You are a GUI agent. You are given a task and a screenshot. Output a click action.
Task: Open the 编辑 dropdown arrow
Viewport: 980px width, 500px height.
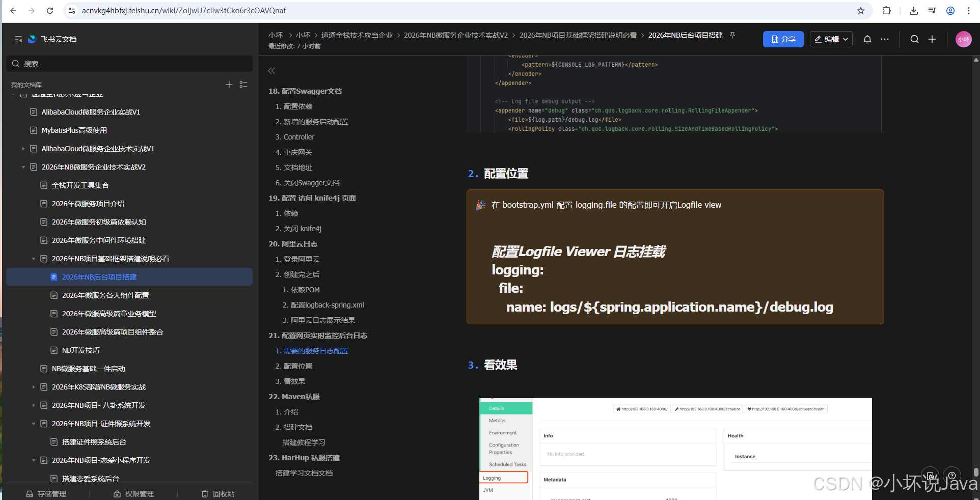(845, 39)
